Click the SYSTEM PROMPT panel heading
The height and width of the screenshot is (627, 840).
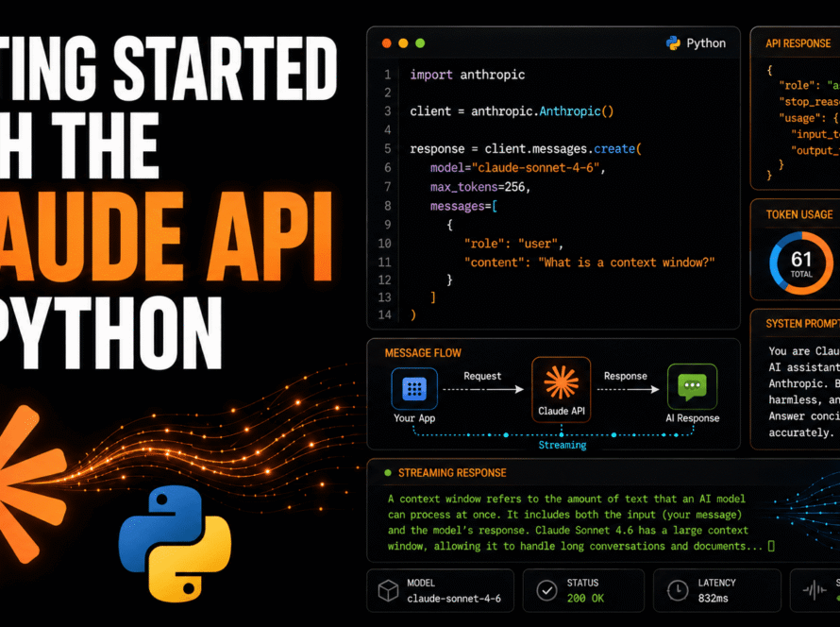[803, 324]
